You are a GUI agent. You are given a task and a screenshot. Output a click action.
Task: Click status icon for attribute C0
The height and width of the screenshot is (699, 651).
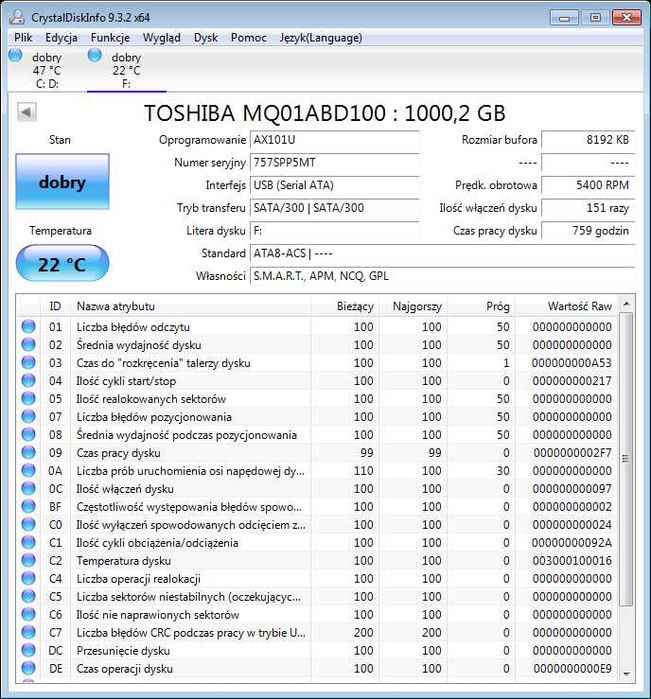tap(28, 524)
